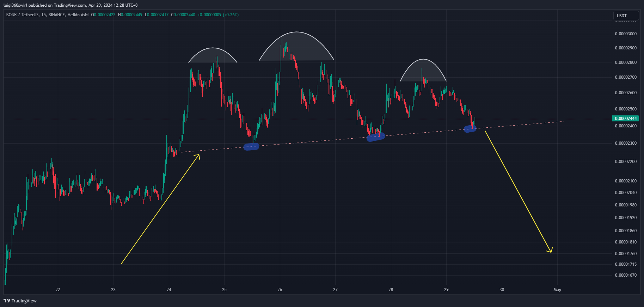Viewport: 644px width, 307px height.
Task: Click price axis label 0.00002600
Action: point(626,93)
